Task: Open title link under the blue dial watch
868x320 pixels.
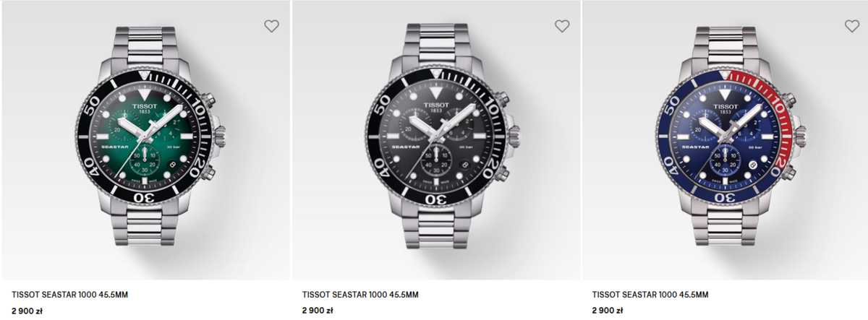Action: 650,295
